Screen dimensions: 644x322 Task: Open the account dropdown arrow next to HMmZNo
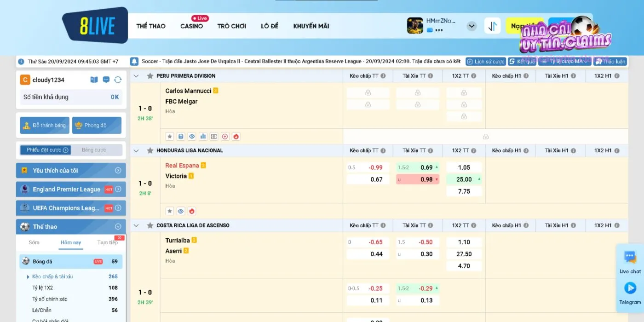pos(471,26)
